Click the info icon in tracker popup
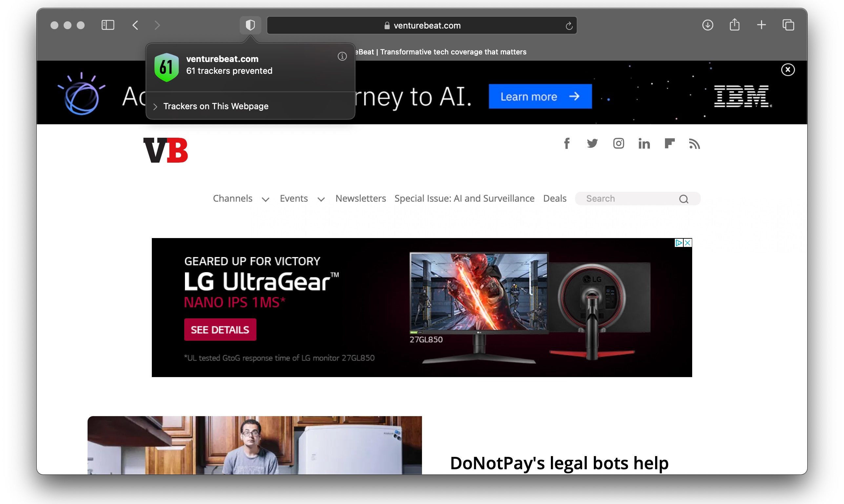The width and height of the screenshot is (844, 504). 342,56
